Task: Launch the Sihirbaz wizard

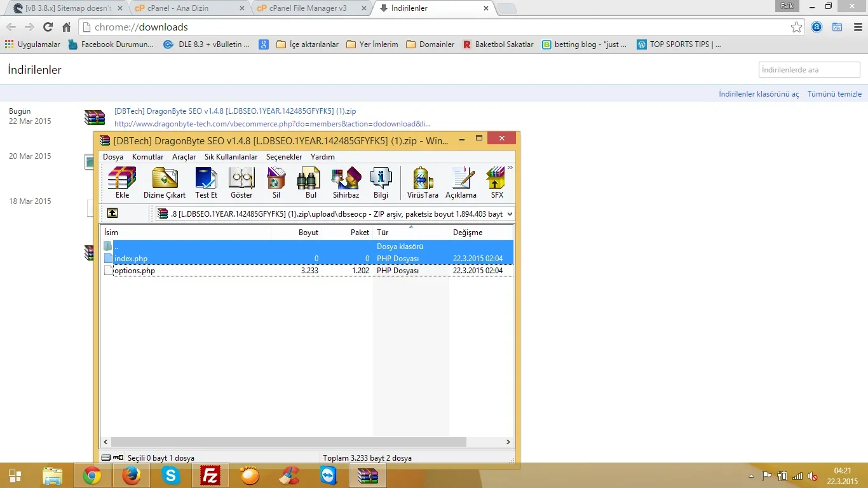Action: 346,183
